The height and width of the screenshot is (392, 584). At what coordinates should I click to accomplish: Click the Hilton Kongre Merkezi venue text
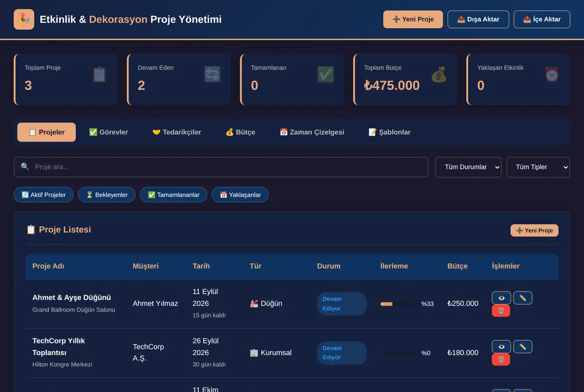62,364
